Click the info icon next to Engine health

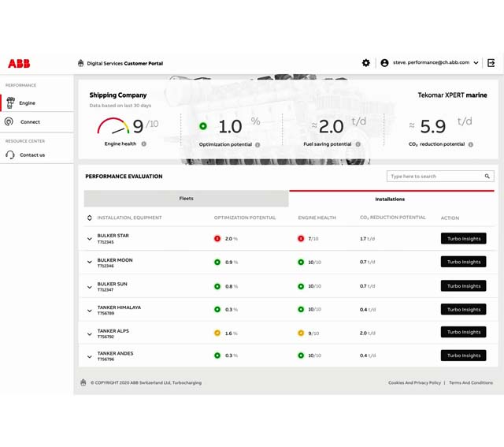tap(143, 143)
